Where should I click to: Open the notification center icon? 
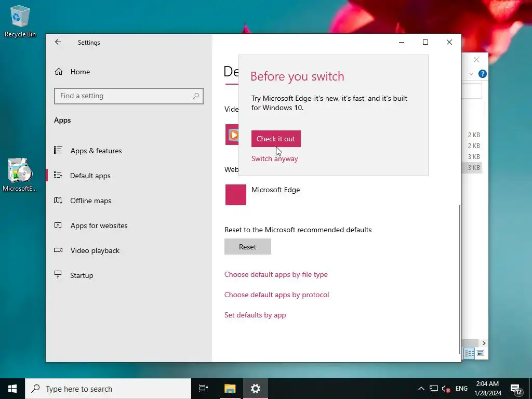tap(516, 389)
